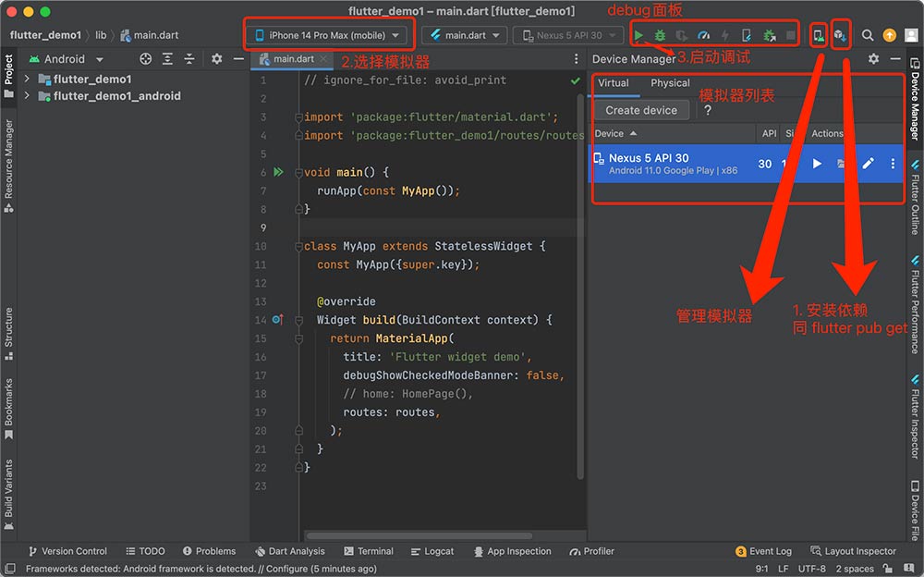Click the green Run button in the toolbar
The width and height of the screenshot is (924, 577).
click(638, 35)
